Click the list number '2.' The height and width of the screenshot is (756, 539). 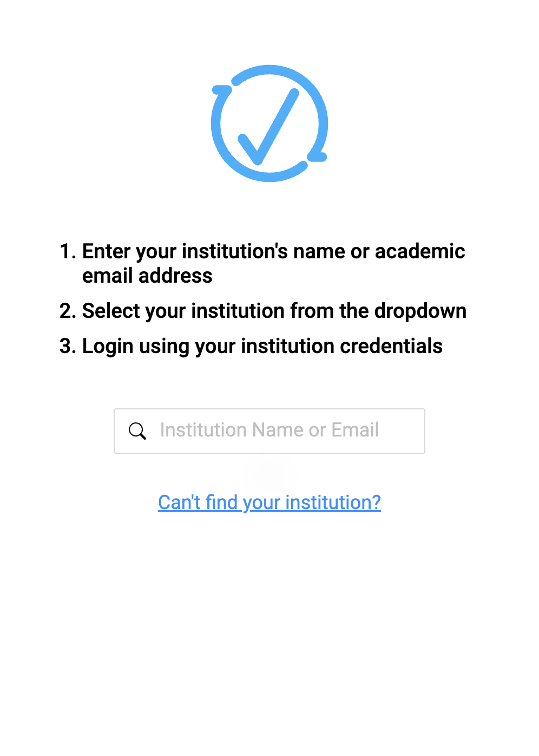point(68,311)
